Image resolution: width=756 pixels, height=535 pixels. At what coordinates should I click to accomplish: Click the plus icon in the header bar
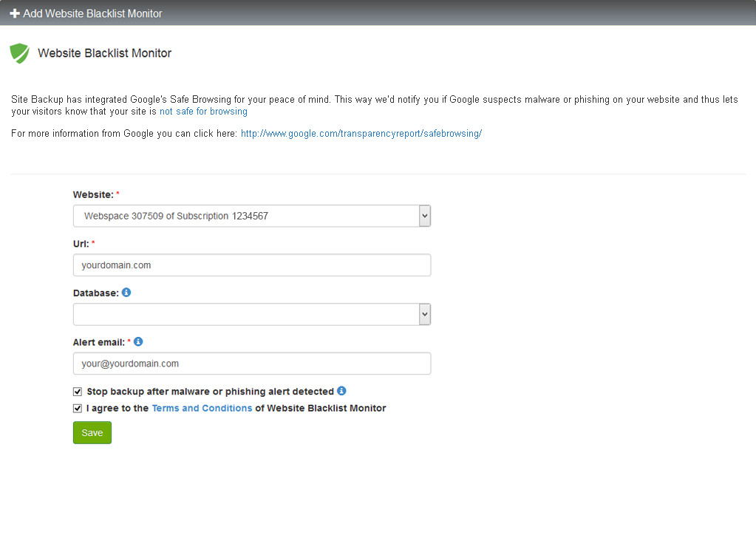[15, 13]
